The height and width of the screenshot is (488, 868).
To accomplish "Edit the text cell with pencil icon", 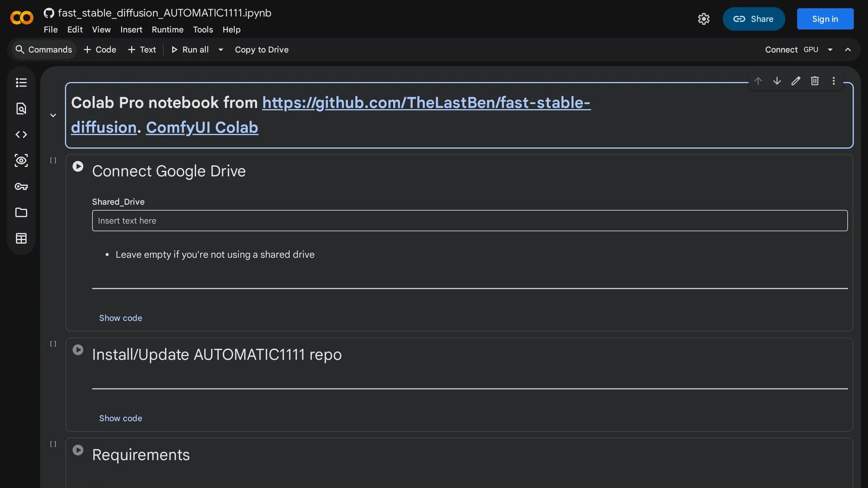I will [x=796, y=81].
